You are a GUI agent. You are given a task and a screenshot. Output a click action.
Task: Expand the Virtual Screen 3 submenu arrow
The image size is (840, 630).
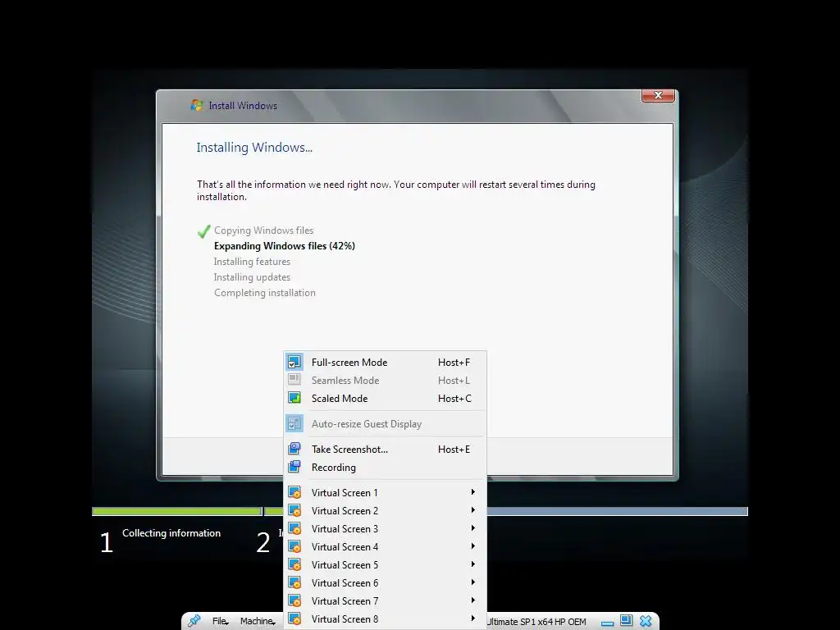(x=472, y=528)
